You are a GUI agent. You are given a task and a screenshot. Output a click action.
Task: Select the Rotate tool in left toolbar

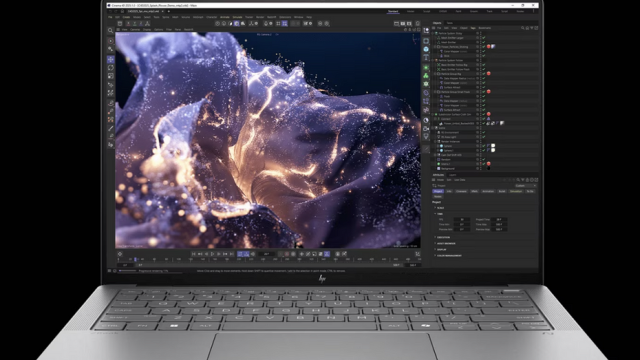(x=111, y=68)
